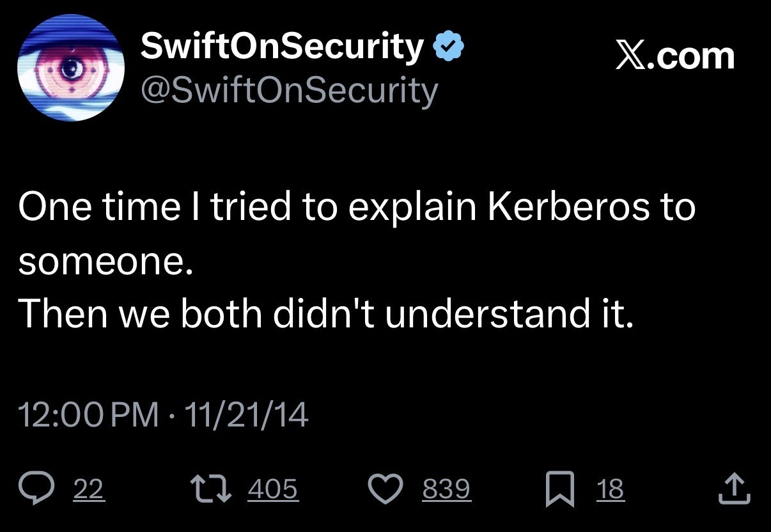Screen dimensions: 771x532
Task: Open the 405 retweets count link
Action: [x=274, y=489]
